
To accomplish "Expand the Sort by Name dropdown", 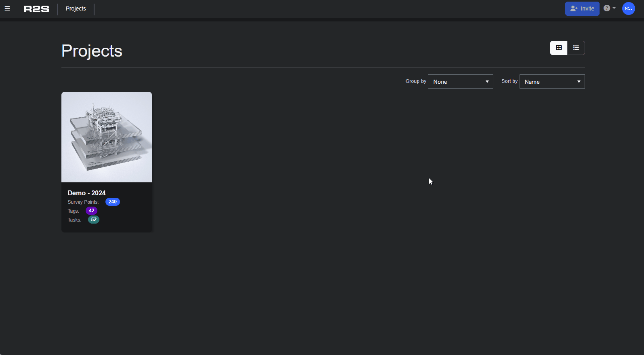I will pyautogui.click(x=552, y=82).
